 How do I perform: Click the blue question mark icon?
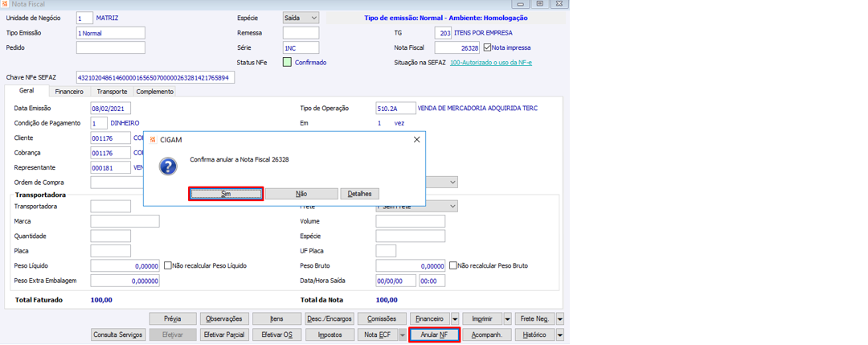(168, 166)
